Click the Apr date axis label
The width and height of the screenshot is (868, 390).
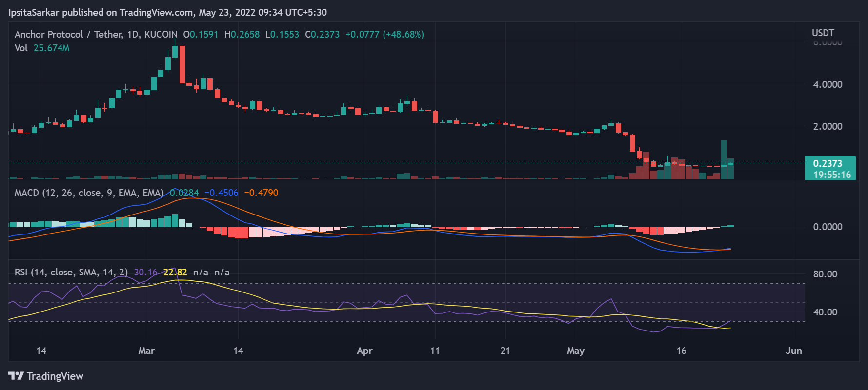tap(364, 351)
